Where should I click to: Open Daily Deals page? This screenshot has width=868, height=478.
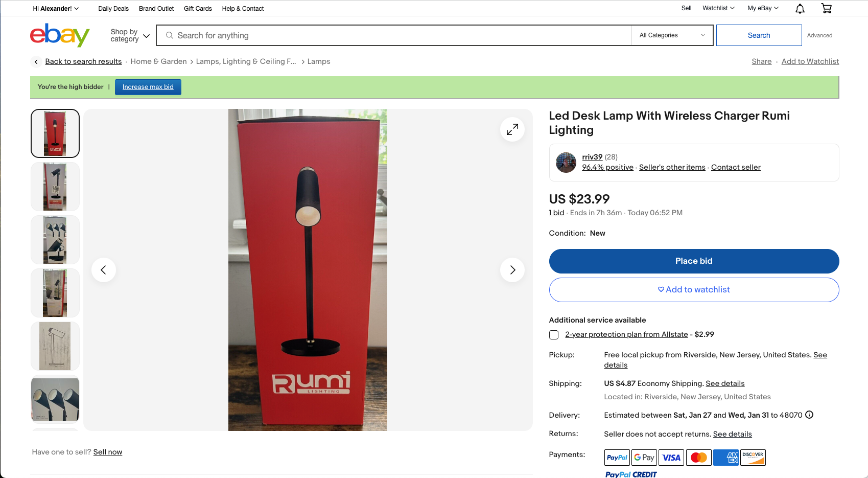[113, 9]
